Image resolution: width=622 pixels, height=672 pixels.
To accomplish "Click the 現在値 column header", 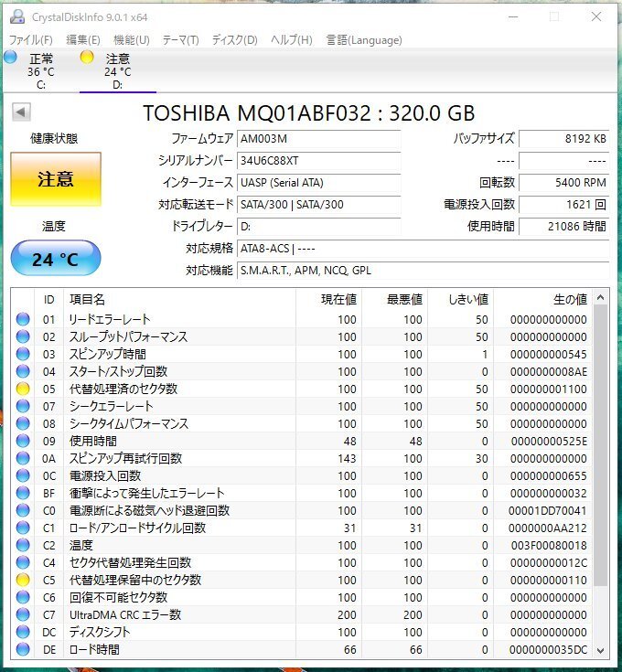I will click(x=328, y=299).
